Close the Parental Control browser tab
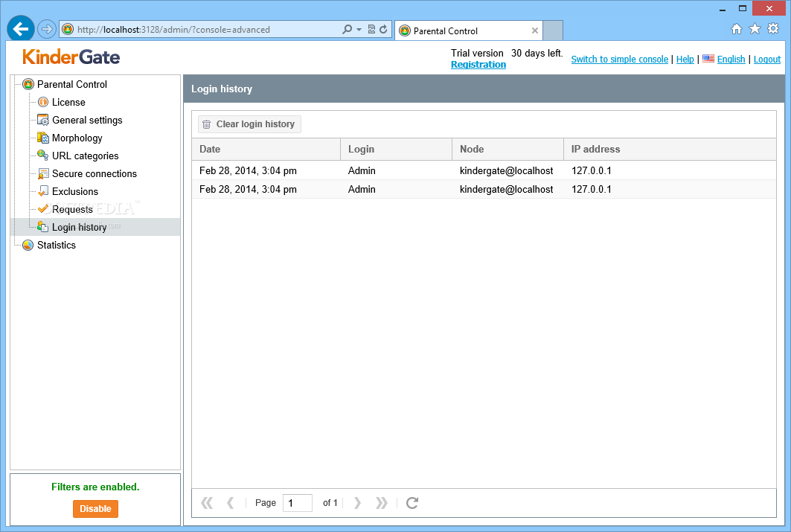This screenshot has height=532, width=791. tap(535, 31)
